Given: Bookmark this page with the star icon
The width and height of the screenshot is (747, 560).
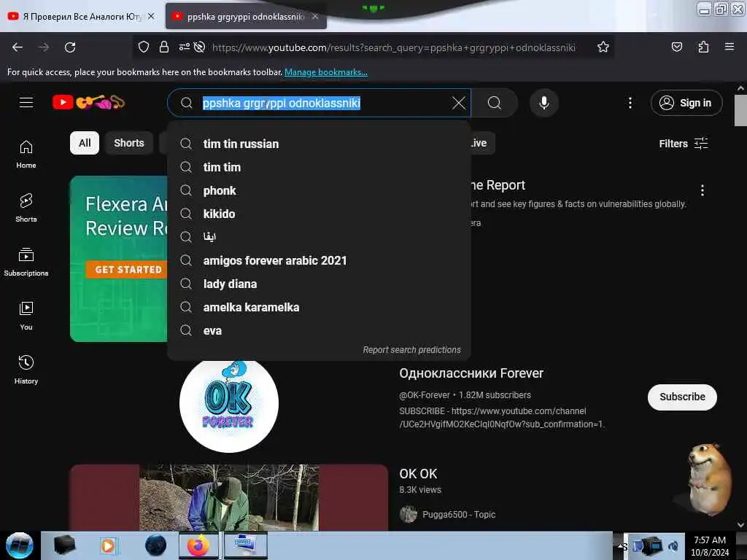Looking at the screenshot, I should (603, 47).
